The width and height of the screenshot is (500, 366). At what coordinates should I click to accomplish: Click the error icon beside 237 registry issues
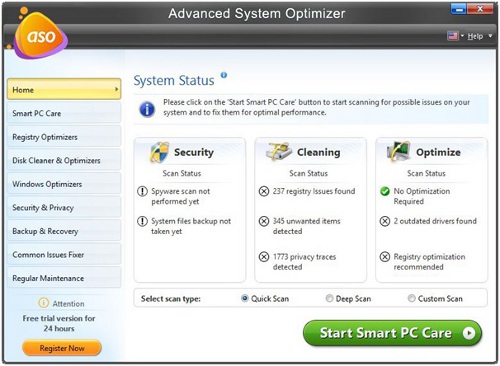click(x=264, y=191)
